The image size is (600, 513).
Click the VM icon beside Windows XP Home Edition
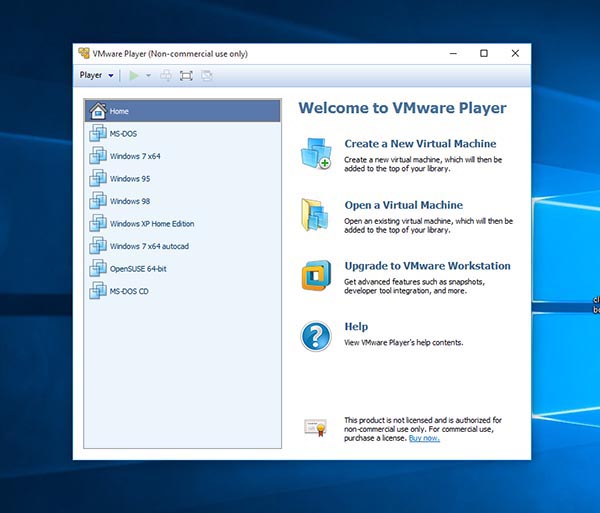click(x=98, y=223)
